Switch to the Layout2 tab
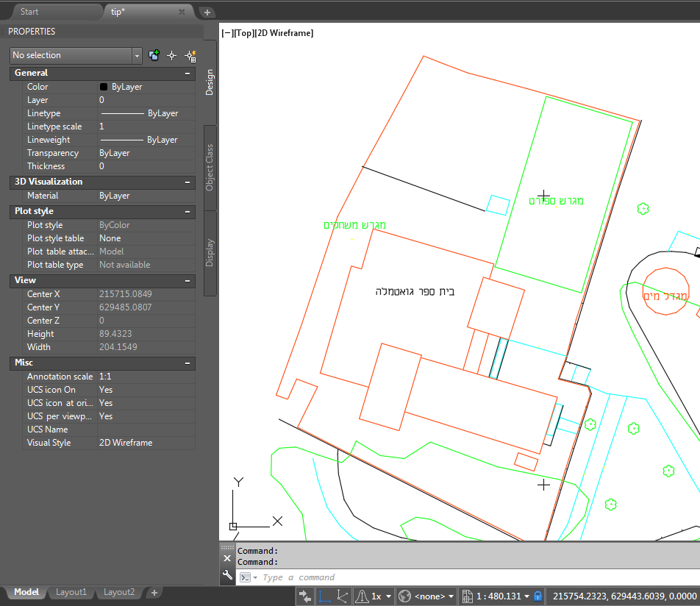The height and width of the screenshot is (606, 700). click(119, 592)
